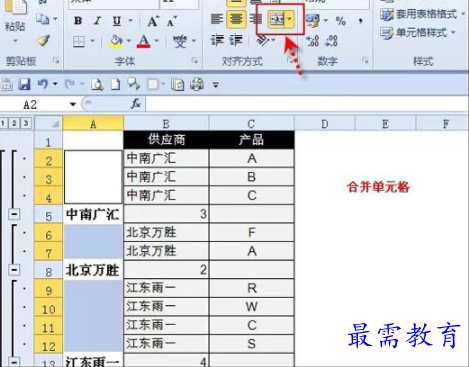Toggle align text right
469x367 pixels.
[256, 19]
